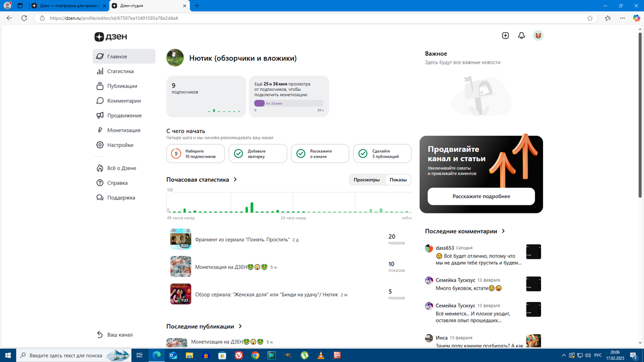Image resolution: width=644 pixels, height=362 pixels.
Task: Open a new browser tab with plus
Action: [197, 5]
